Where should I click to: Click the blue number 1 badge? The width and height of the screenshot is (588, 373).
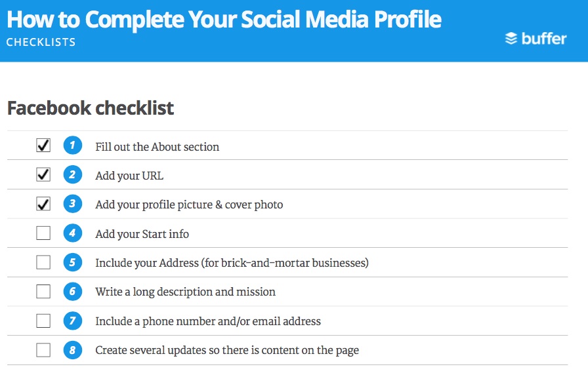[x=73, y=146]
